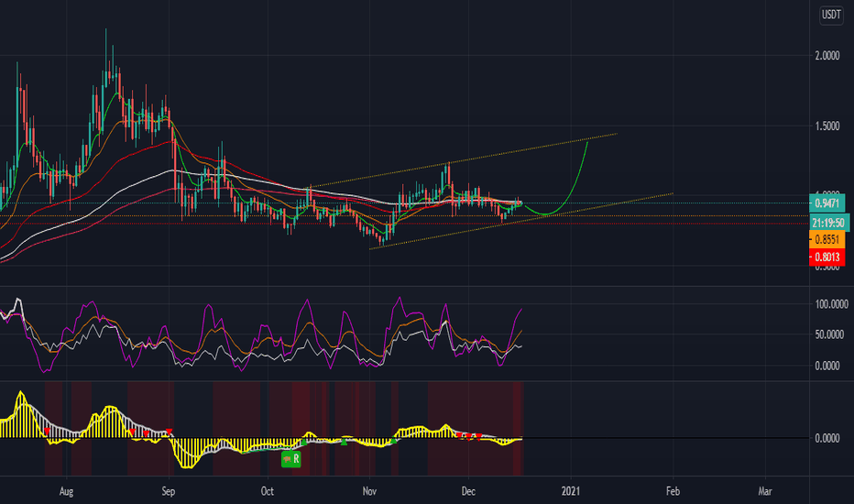Click the 21:19:50 countdown label
Image resolution: width=854 pixels, height=504 pixels.
click(x=828, y=223)
